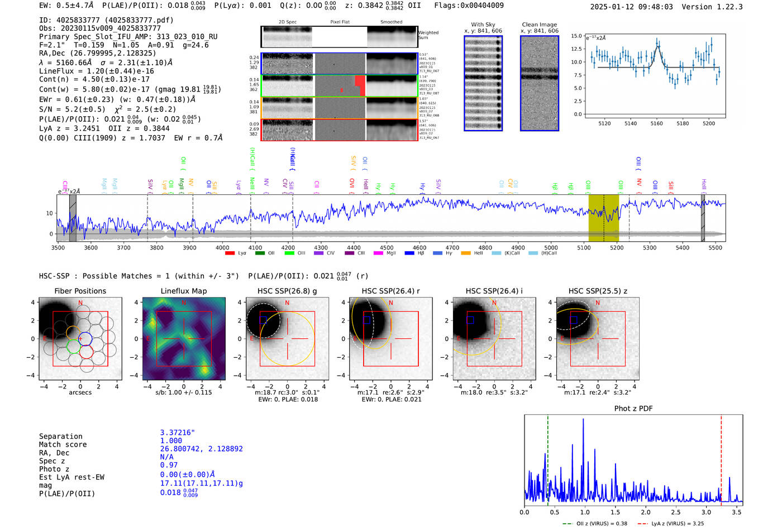
Task: Click the Separation value 3.37216"
Action: [x=178, y=433]
